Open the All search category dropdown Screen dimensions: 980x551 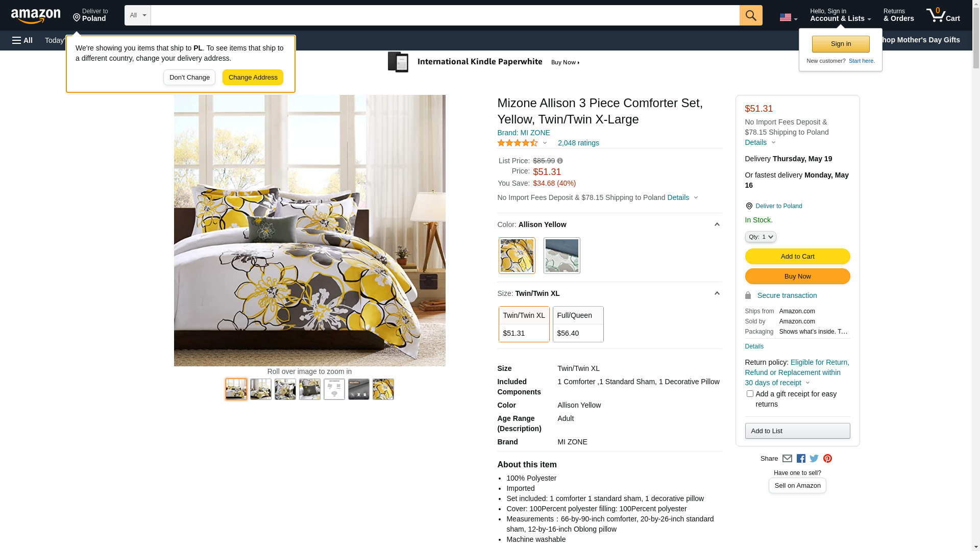137,15
